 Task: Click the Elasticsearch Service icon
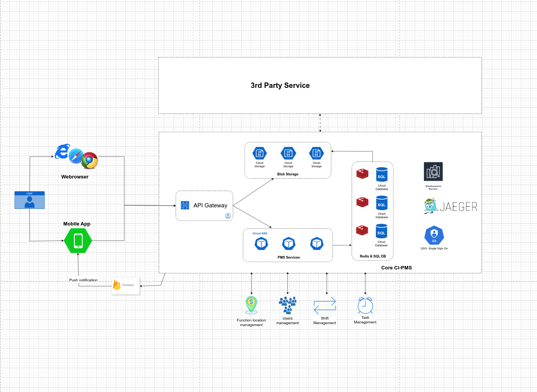pos(433,172)
